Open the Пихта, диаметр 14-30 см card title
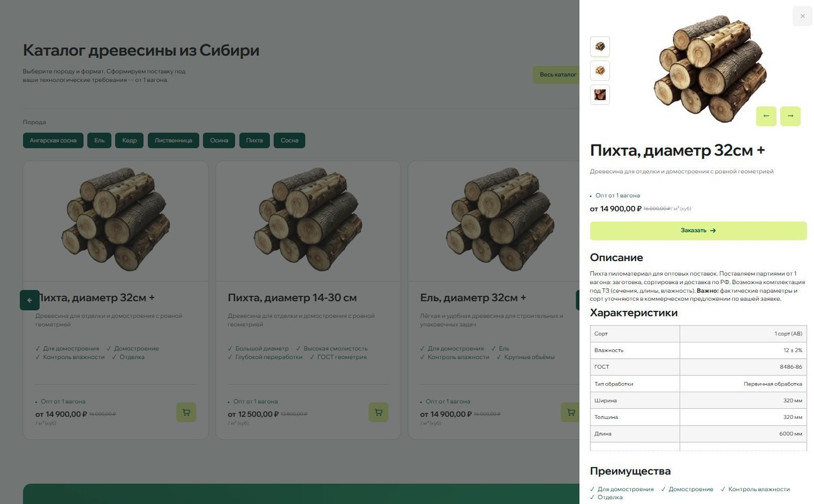814x504 pixels. (292, 298)
